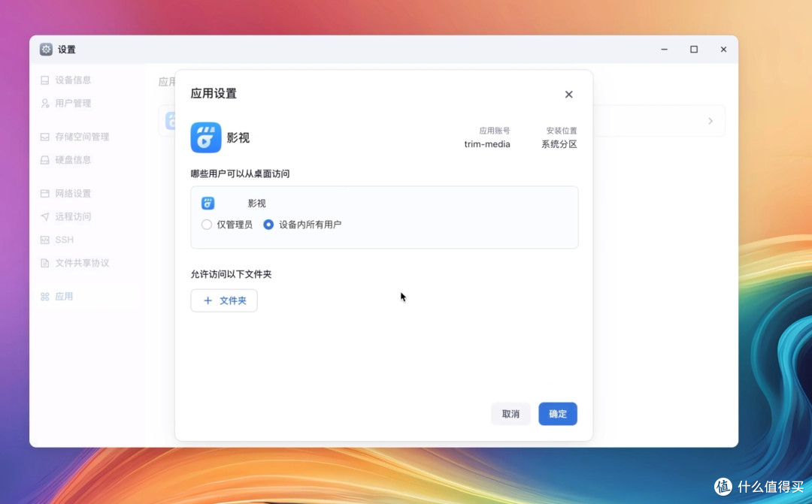Image resolution: width=812 pixels, height=504 pixels.
Task: Close the 设置 window
Action: pyautogui.click(x=723, y=49)
